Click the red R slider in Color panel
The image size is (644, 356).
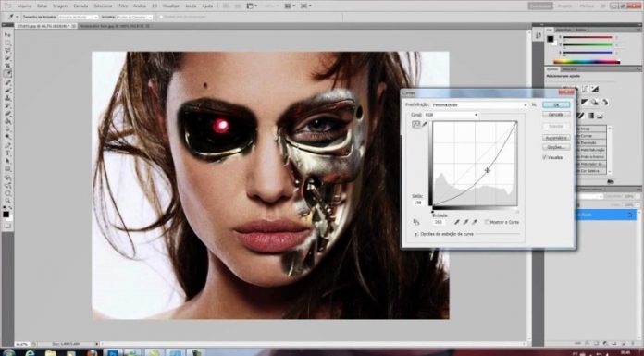588,37
